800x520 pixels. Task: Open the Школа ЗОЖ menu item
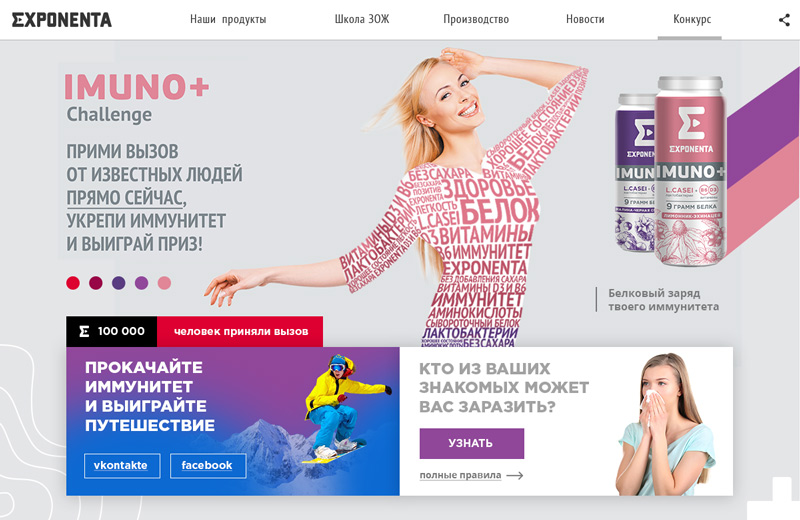[362, 19]
